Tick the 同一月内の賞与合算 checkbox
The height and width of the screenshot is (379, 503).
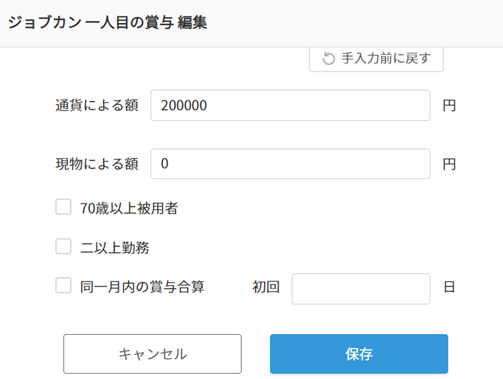tap(63, 285)
